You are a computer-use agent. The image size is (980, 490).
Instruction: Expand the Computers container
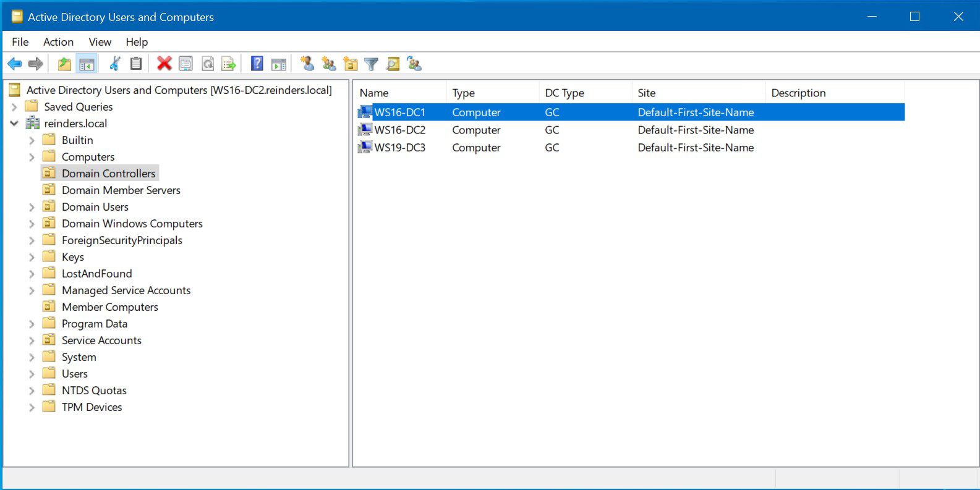pyautogui.click(x=32, y=157)
